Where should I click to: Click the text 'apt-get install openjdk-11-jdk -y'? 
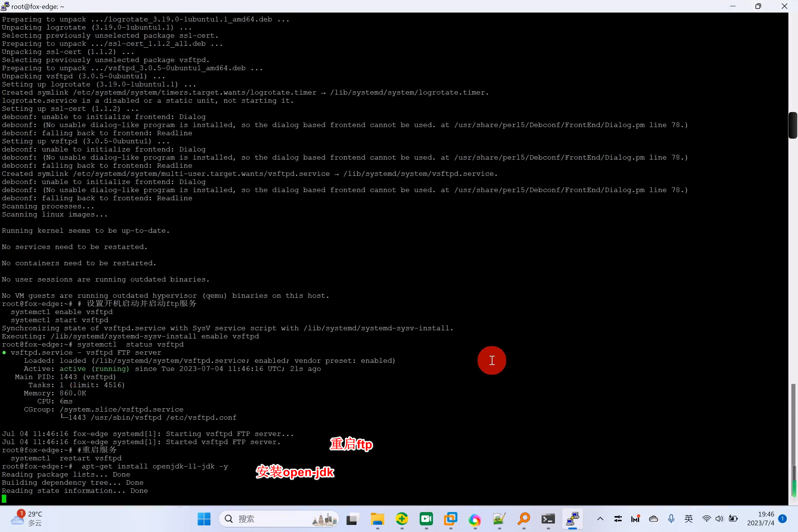coord(155,466)
